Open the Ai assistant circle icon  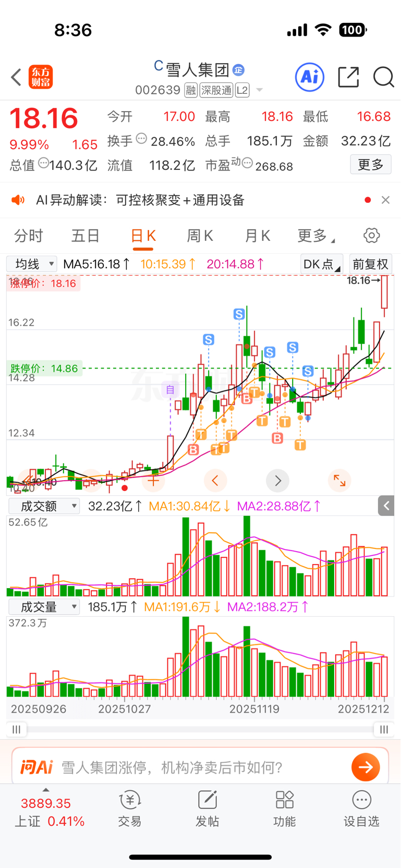click(310, 77)
